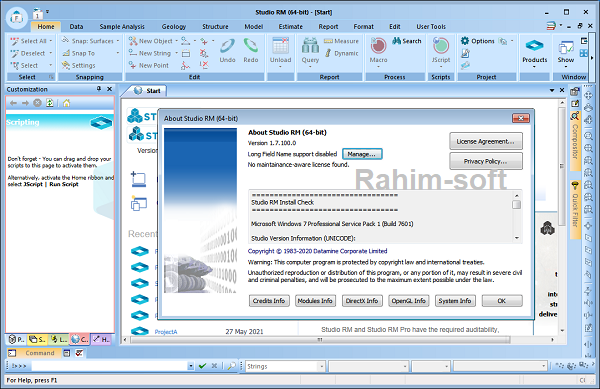
Task: Click the Measure tool
Action: tap(341, 41)
